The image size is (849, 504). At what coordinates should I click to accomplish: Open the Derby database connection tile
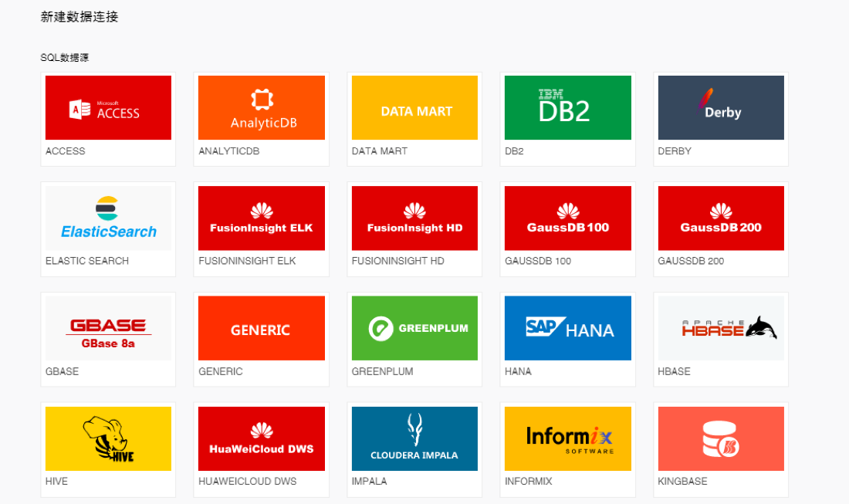coord(721,108)
